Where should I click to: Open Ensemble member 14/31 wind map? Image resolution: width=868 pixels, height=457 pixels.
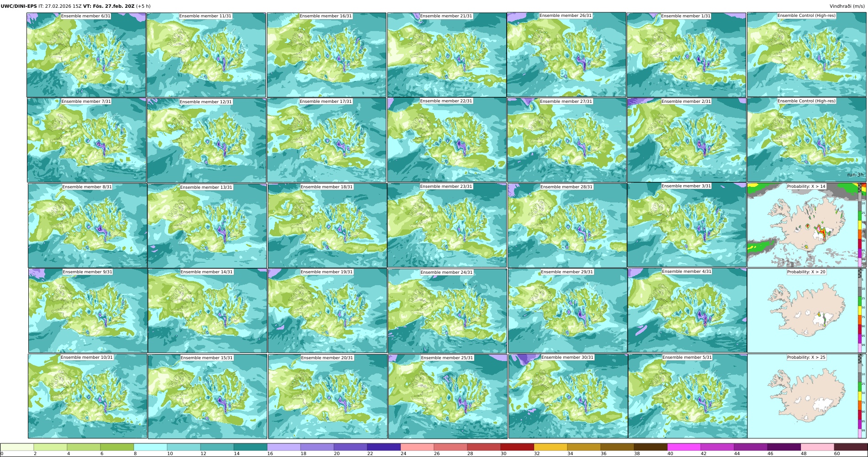(207, 311)
